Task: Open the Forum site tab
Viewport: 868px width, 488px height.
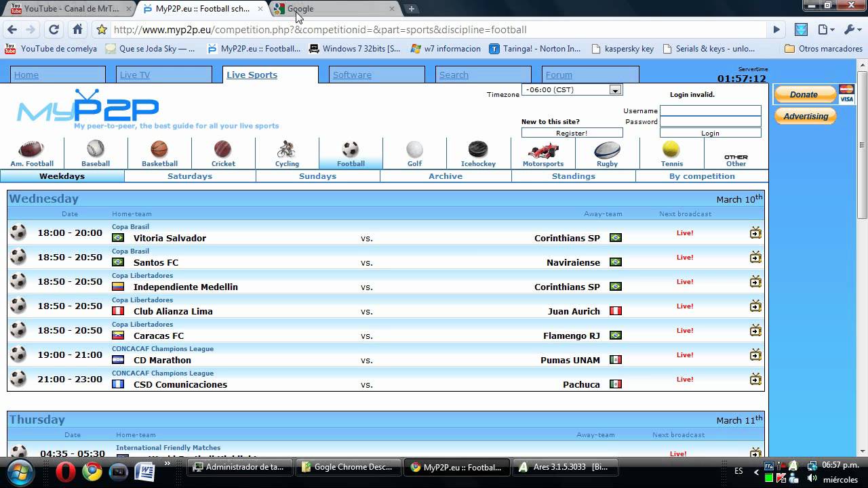Action: tap(590, 75)
